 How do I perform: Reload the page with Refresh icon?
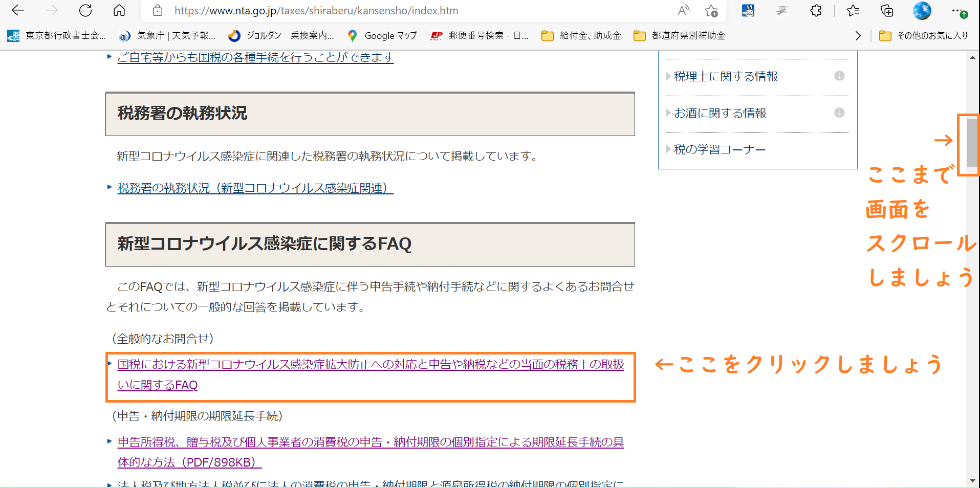pos(85,11)
